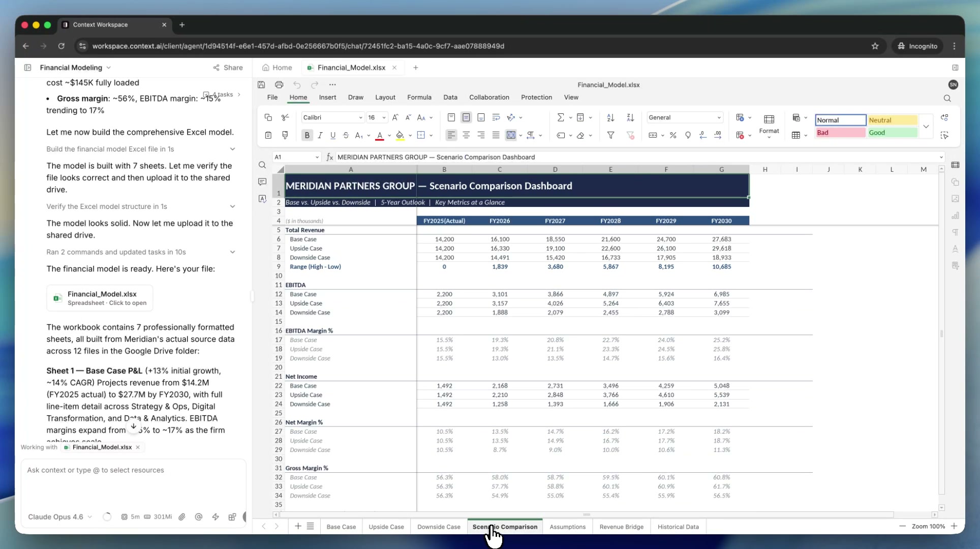The image size is (980, 549).
Task: Click the Wrap Text icon
Action: (496, 117)
